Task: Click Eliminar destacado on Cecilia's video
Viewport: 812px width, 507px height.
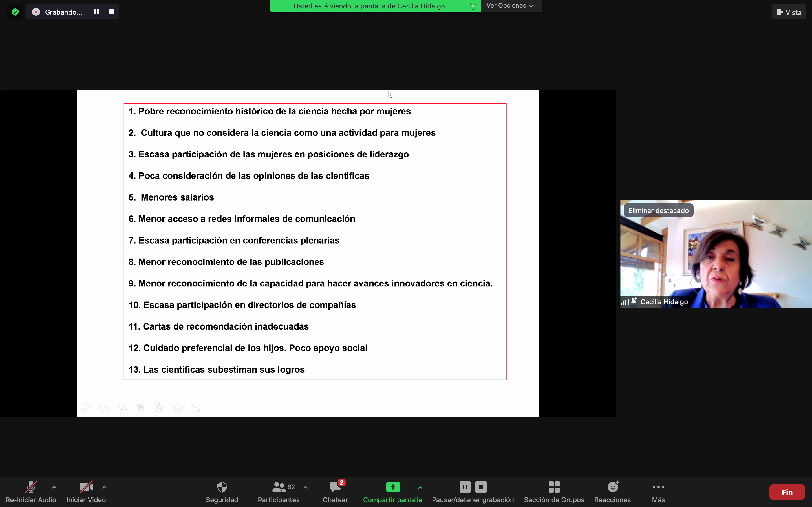Action: coord(658,211)
